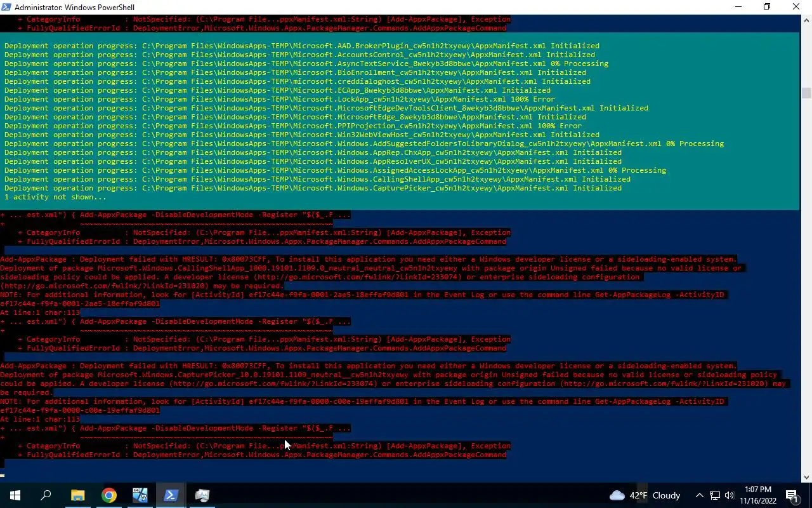Click the ActivityId ef17c44e-f9fa-0001-2ae5 NOTE line
The height and width of the screenshot is (508, 812).
click(x=362, y=295)
